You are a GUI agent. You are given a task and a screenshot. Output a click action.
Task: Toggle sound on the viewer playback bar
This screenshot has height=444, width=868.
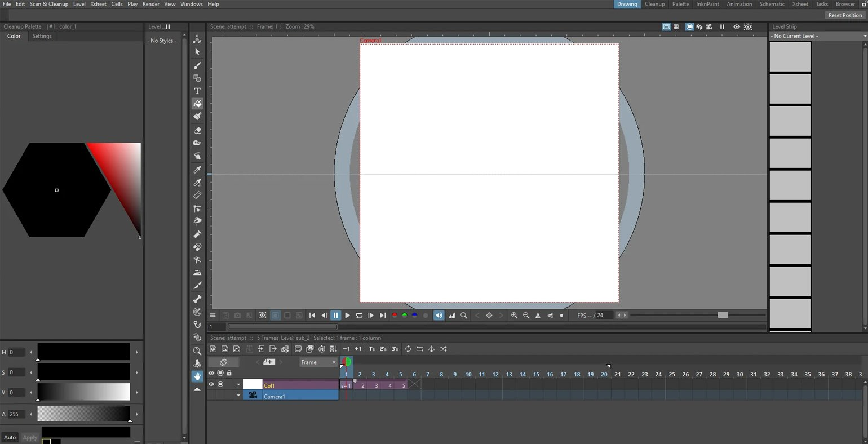click(x=439, y=316)
